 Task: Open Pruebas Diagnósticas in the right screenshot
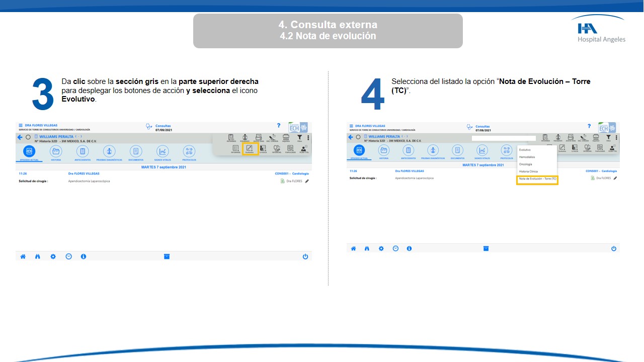tap(433, 150)
